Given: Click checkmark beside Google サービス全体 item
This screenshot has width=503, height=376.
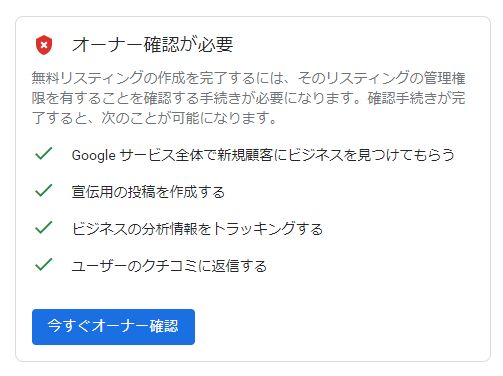Looking at the screenshot, I should click(44, 154).
